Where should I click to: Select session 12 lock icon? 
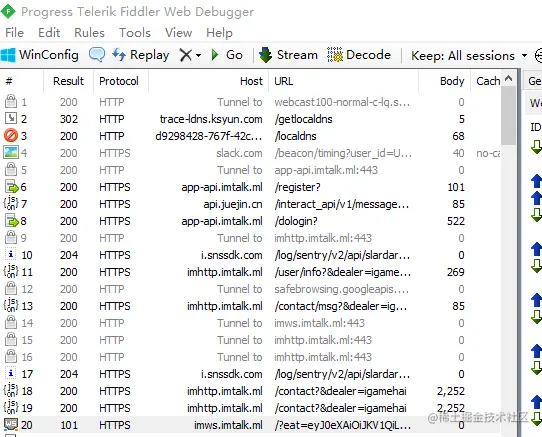click(11, 288)
